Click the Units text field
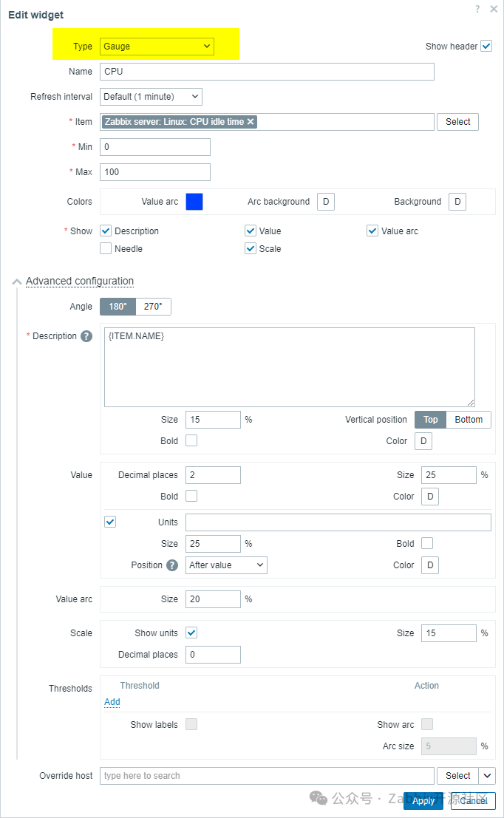Image resolution: width=504 pixels, height=818 pixels. (338, 522)
